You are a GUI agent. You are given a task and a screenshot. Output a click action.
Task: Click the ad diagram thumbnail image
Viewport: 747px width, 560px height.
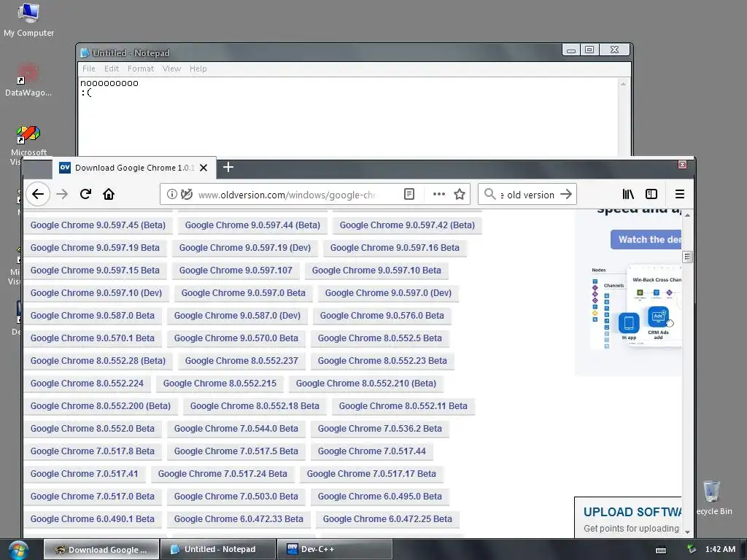(635, 307)
